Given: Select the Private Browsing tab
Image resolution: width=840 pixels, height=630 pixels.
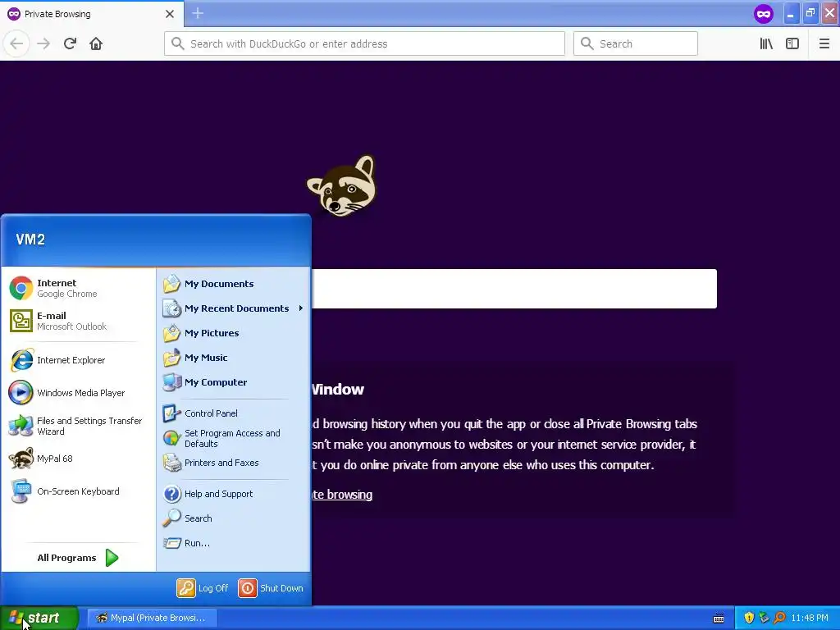Looking at the screenshot, I should (x=91, y=14).
